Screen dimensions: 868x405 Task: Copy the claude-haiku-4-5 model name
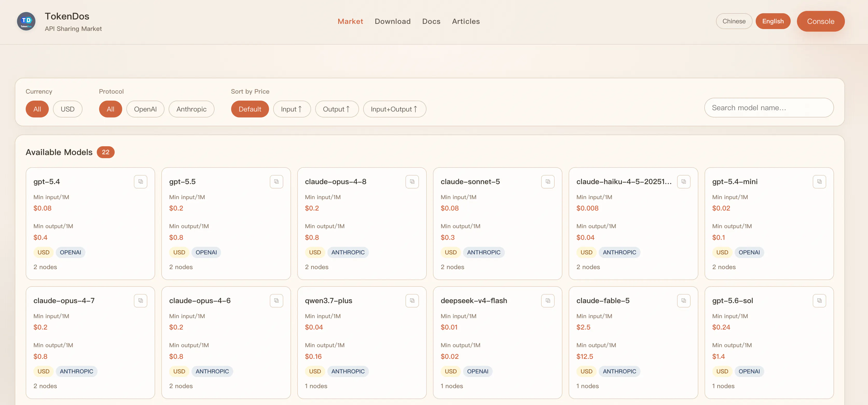click(684, 182)
